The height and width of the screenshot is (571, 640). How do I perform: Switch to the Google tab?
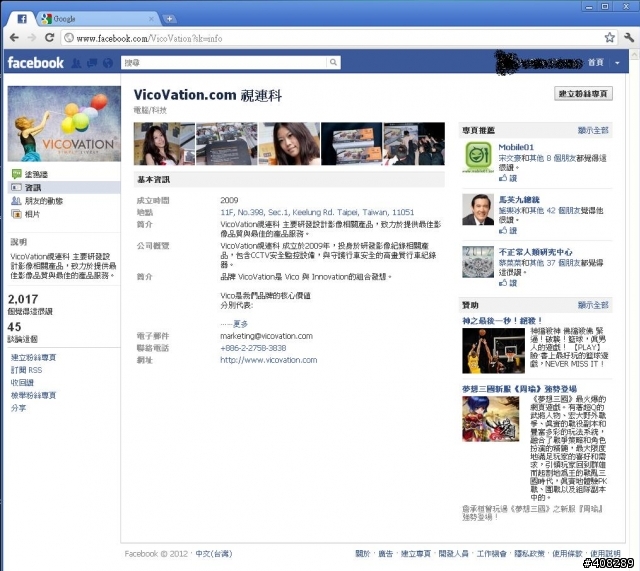98,19
